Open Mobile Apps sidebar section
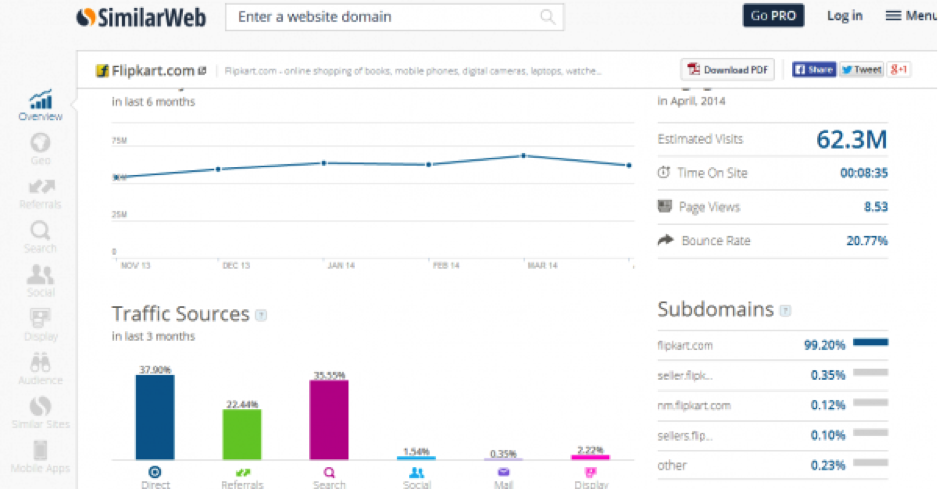The height and width of the screenshot is (490, 938). pyautogui.click(x=40, y=456)
